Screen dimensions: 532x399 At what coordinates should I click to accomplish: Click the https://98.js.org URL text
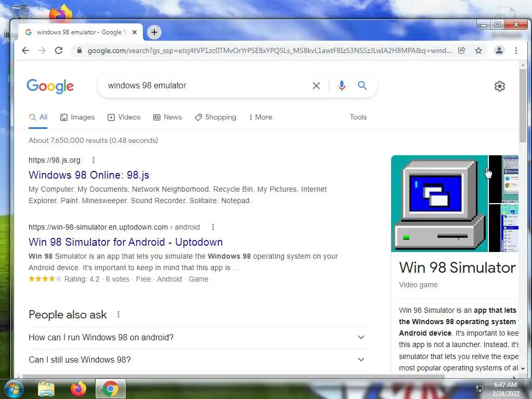[54, 160]
